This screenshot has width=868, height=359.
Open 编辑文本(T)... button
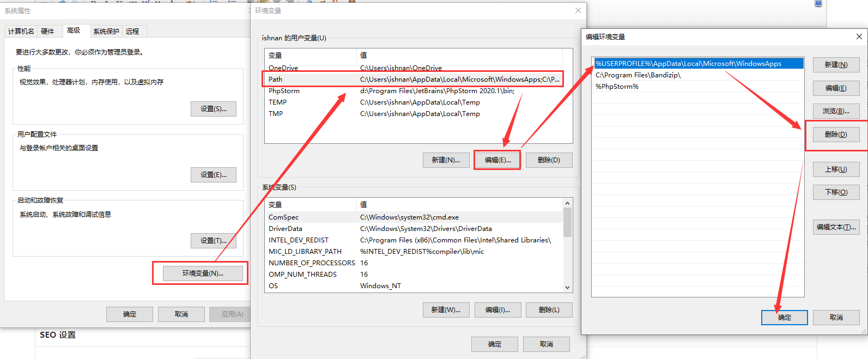pos(836,227)
